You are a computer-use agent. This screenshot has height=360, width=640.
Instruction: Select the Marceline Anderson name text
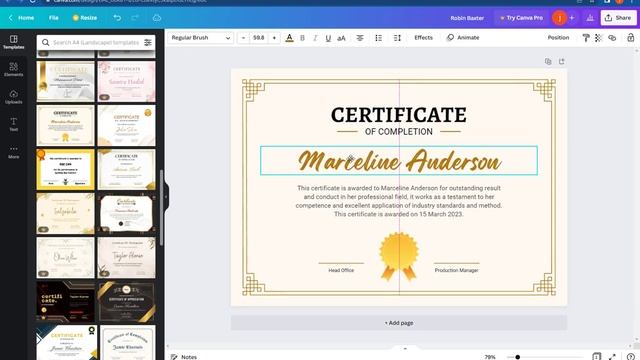click(399, 161)
